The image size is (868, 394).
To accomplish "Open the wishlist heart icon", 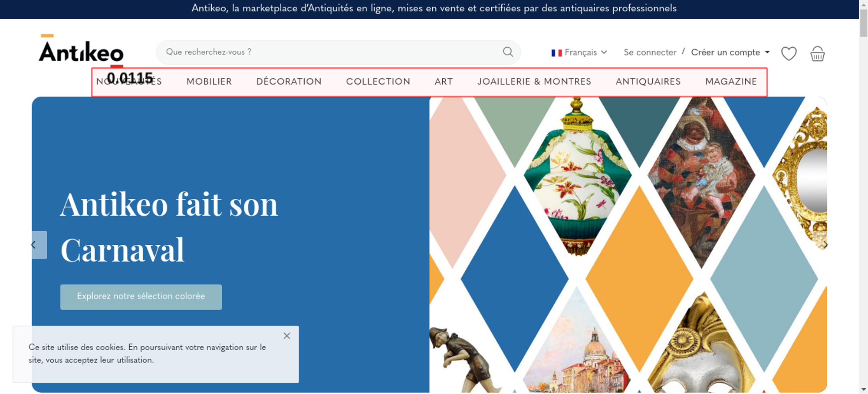I will (789, 54).
